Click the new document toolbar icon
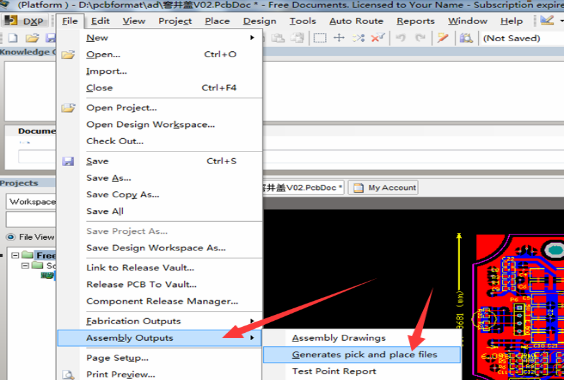 tap(13, 38)
